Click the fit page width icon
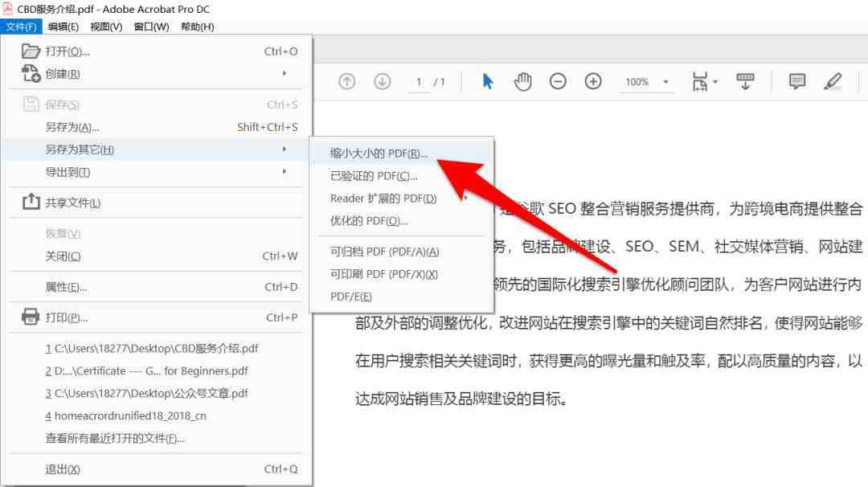This screenshot has width=868, height=487. [700, 82]
